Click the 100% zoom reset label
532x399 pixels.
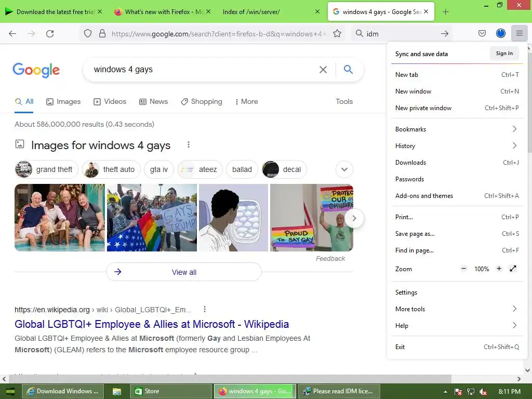click(482, 269)
